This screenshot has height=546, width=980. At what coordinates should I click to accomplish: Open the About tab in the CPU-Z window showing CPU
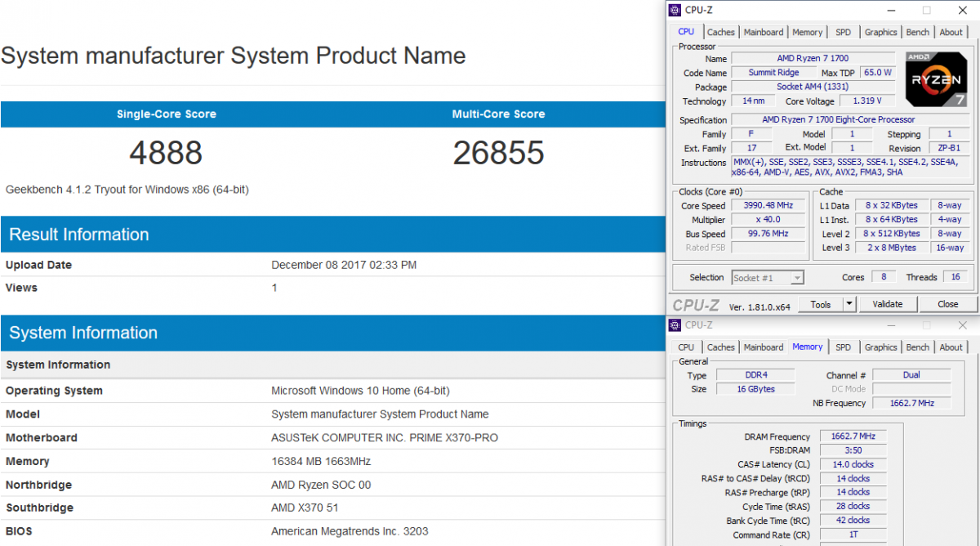click(951, 32)
